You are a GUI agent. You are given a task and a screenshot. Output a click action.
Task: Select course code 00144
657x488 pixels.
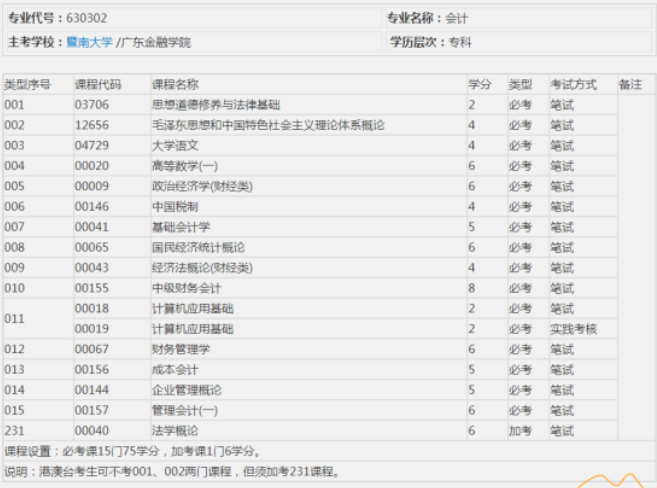pos(92,390)
